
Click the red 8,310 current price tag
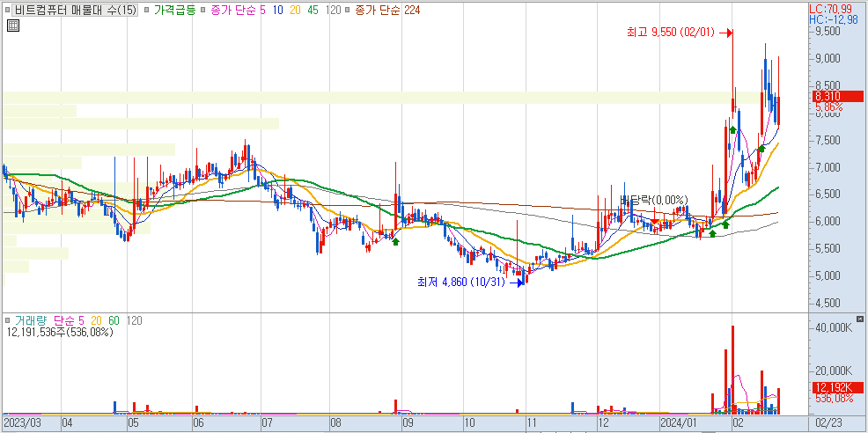pos(838,96)
